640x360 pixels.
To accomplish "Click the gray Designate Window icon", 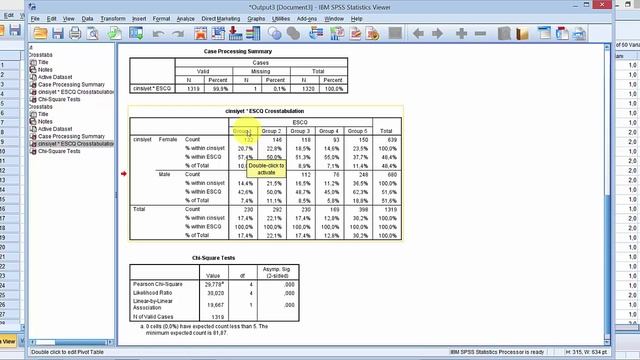I will tap(293, 33).
